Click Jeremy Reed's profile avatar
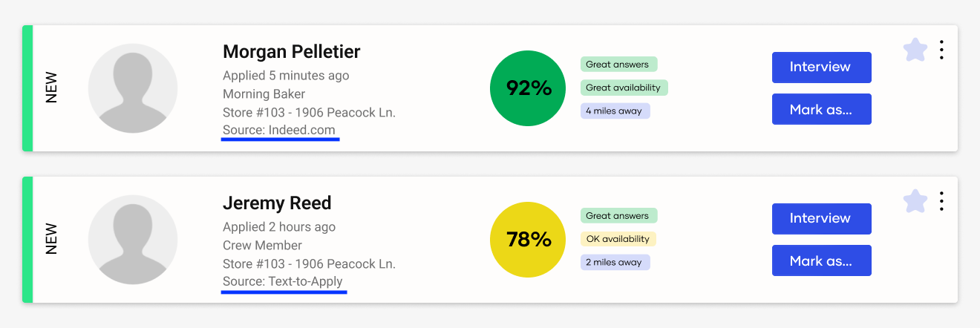980x328 pixels. click(133, 240)
